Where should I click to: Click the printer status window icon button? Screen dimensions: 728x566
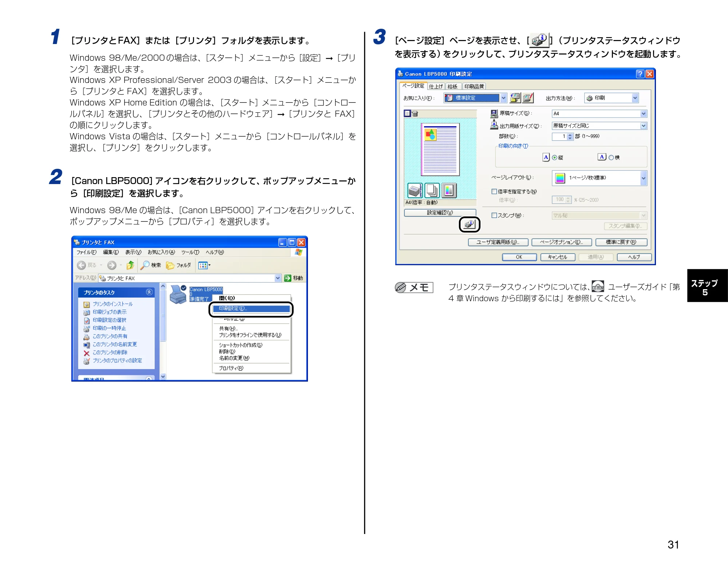point(470,224)
